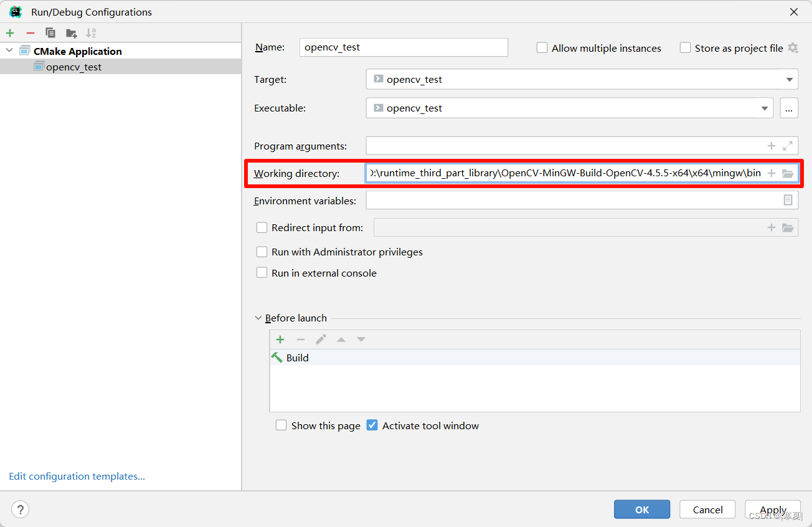Click the CLion logo in title bar
The image size is (812, 527).
pos(16,12)
